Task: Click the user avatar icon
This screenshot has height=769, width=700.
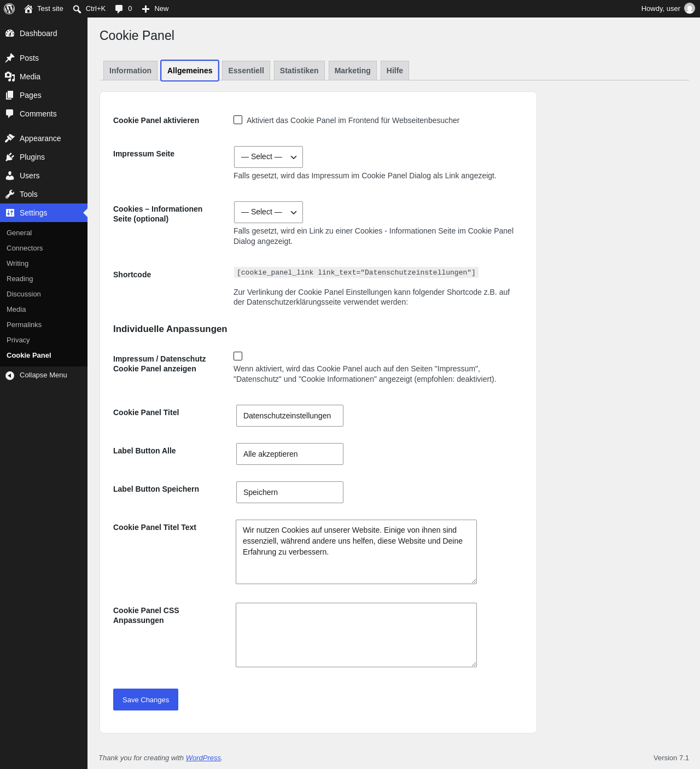Action: 690,9
